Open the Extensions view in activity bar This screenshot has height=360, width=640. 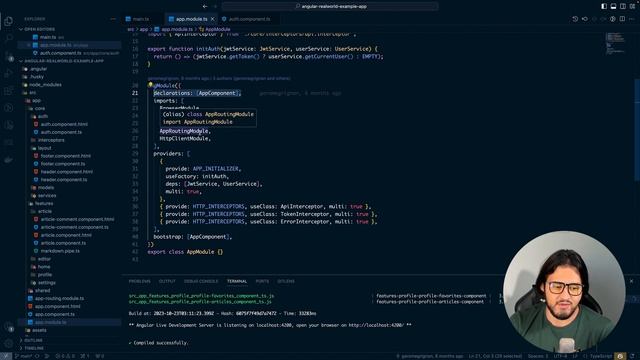(x=9, y=91)
